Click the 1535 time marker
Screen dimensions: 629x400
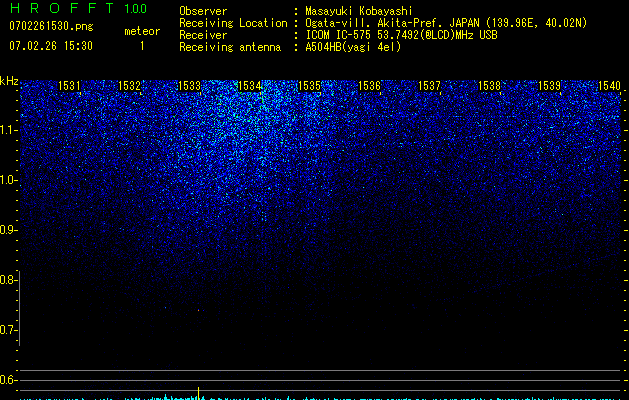coord(309,86)
